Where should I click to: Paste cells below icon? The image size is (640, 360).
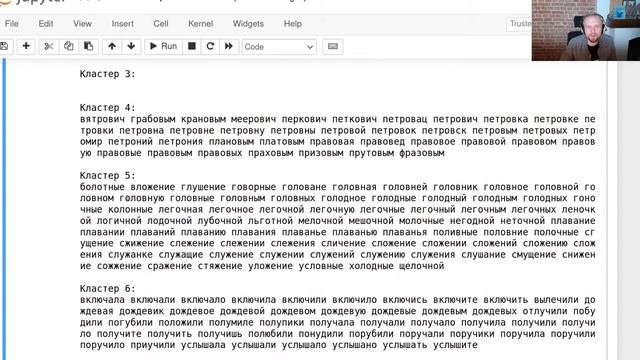[88, 47]
